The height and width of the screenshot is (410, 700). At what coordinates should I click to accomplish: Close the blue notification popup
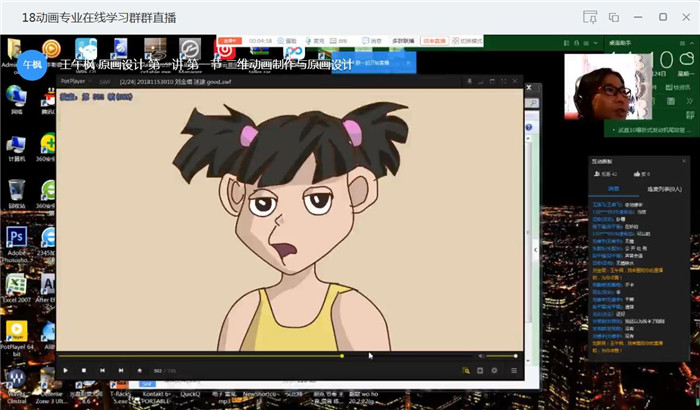(408, 63)
